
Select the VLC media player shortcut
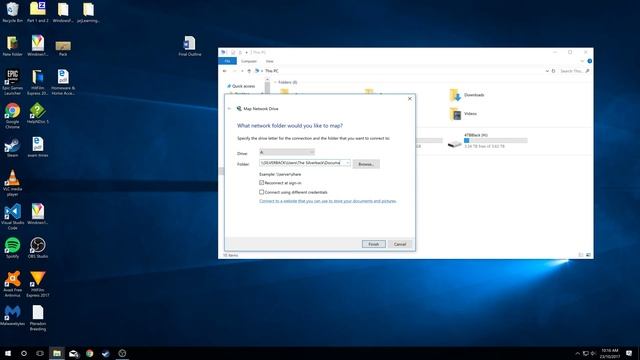click(x=12, y=183)
